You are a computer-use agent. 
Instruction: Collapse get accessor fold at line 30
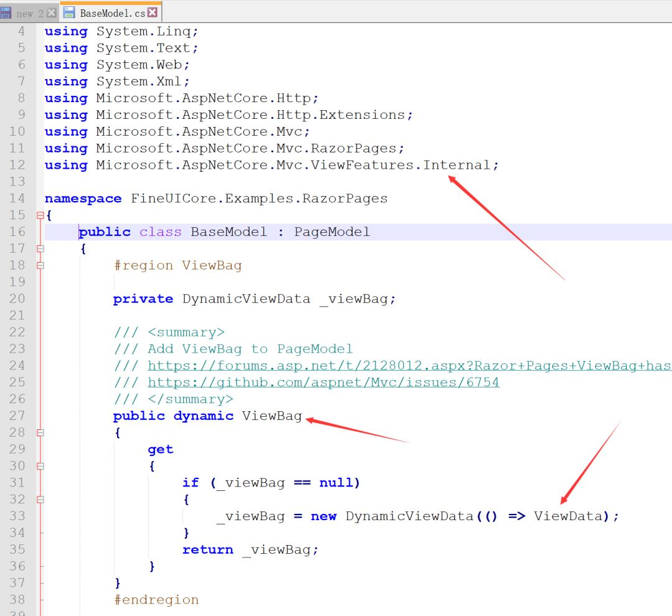click(40, 466)
